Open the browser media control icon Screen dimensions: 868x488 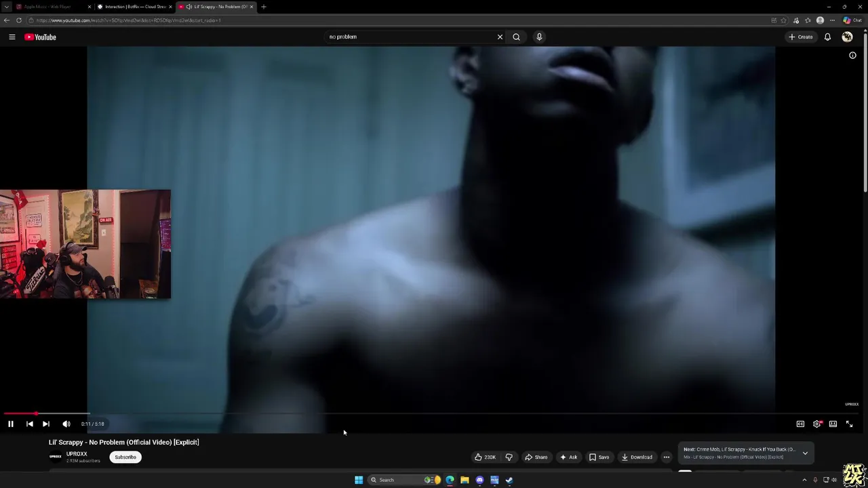(x=795, y=20)
